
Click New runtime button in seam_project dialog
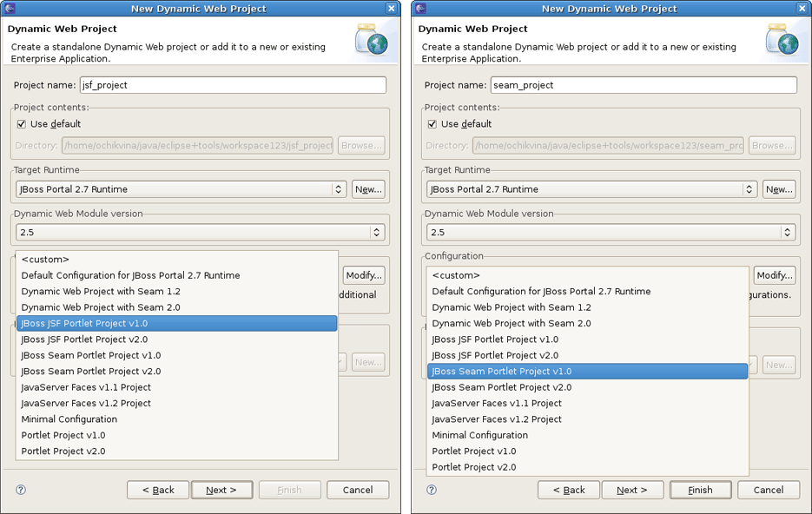click(779, 189)
